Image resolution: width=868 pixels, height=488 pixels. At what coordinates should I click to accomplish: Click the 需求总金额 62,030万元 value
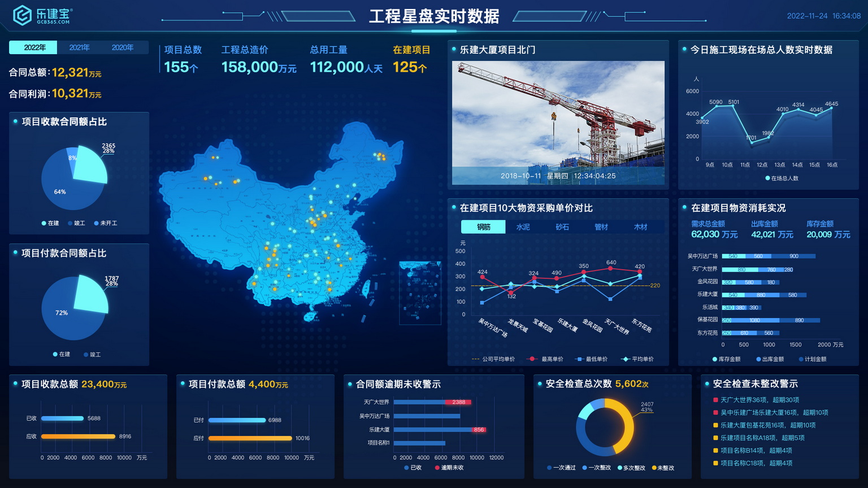point(714,234)
